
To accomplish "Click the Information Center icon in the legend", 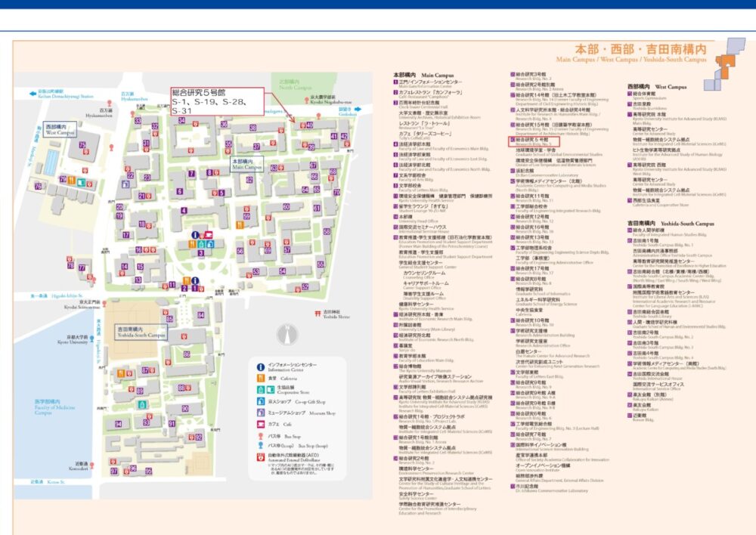I will [x=259, y=365].
